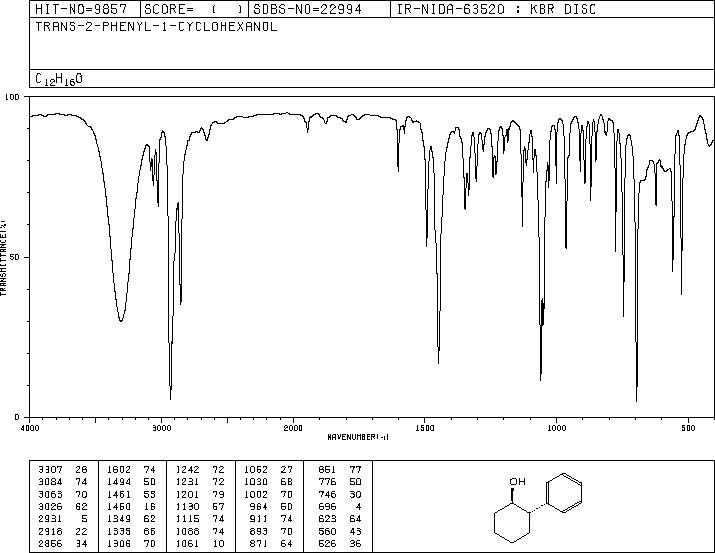Click the 1349 peak table entry
Viewport: 715px width, 553px height.
(131, 519)
